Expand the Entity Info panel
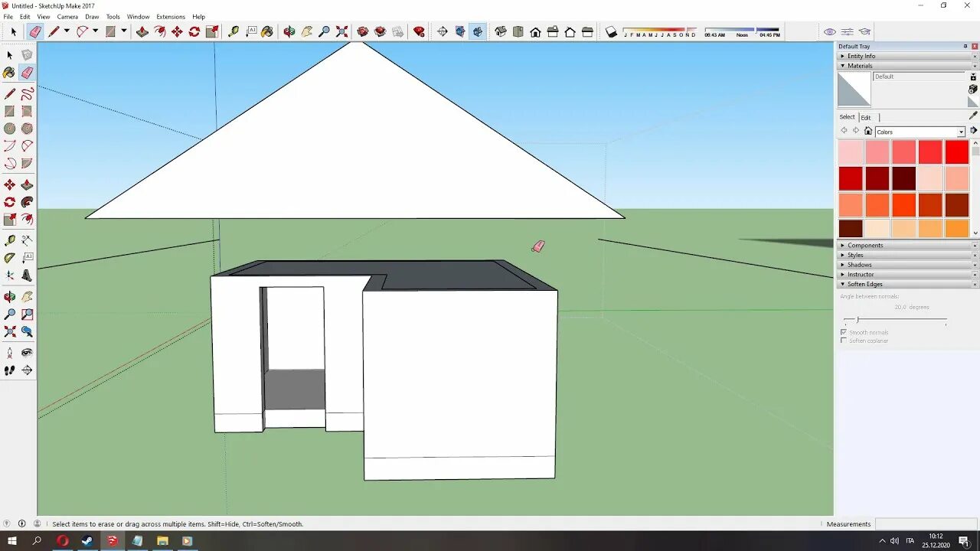Screen dimensions: 980x551 point(907,56)
